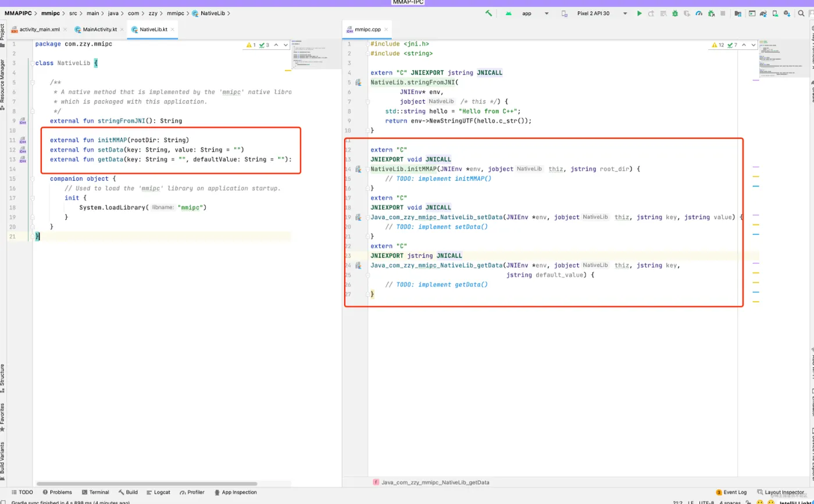Open the Problems tool window
Viewport: 814px width, 504px height.
coord(57,492)
